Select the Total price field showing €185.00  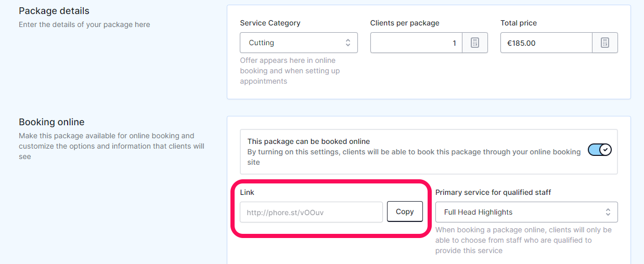click(x=546, y=43)
